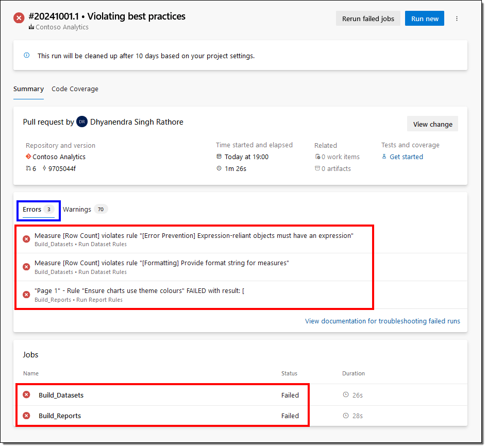This screenshot has height=448, width=487.
Task: Click the Run new button
Action: [x=425, y=19]
